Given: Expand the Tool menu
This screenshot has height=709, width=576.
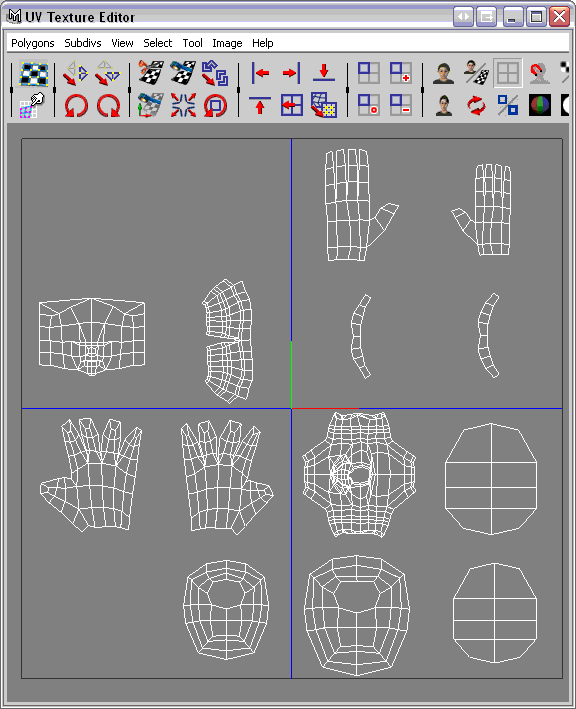Looking at the screenshot, I should tap(192, 43).
